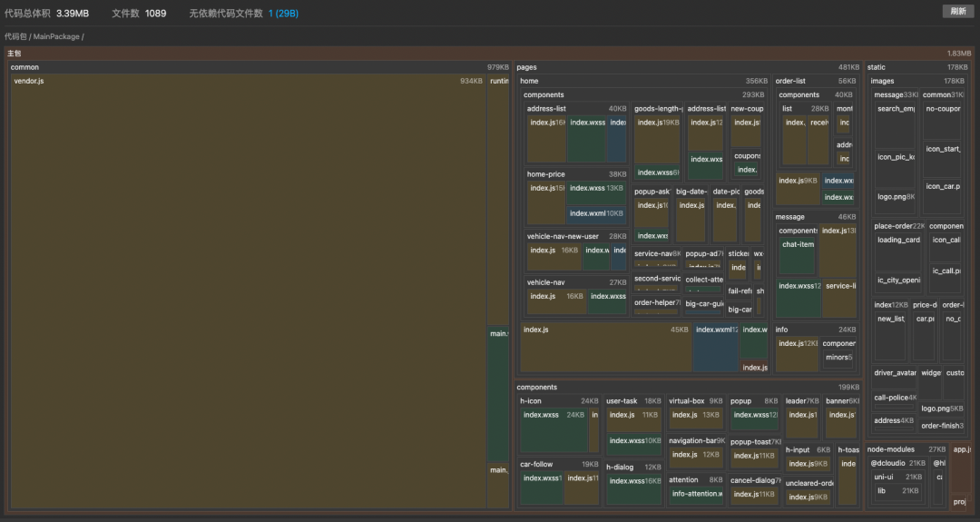Open the pages 481KB folder header
Image resolution: width=980 pixels, height=522 pixels.
[x=688, y=67]
